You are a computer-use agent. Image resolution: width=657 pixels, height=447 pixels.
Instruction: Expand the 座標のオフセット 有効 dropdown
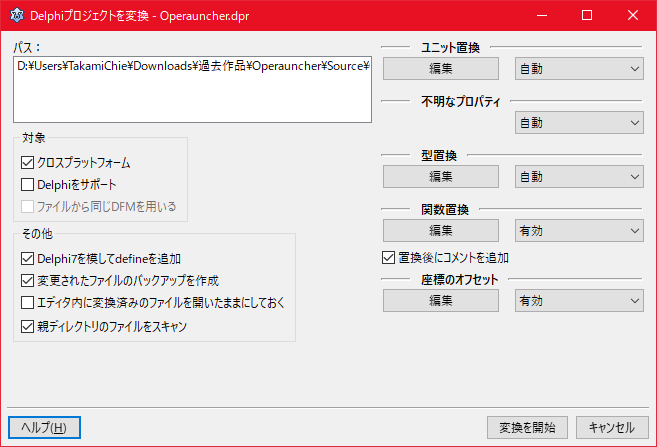coord(579,300)
